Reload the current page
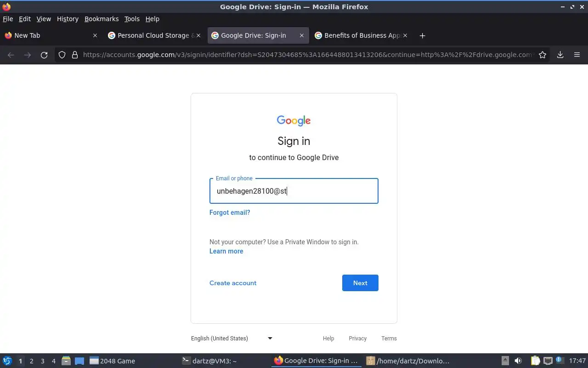 [44, 55]
